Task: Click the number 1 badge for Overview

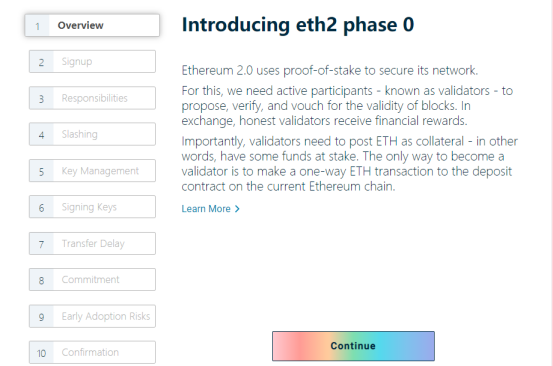Action: [37, 26]
